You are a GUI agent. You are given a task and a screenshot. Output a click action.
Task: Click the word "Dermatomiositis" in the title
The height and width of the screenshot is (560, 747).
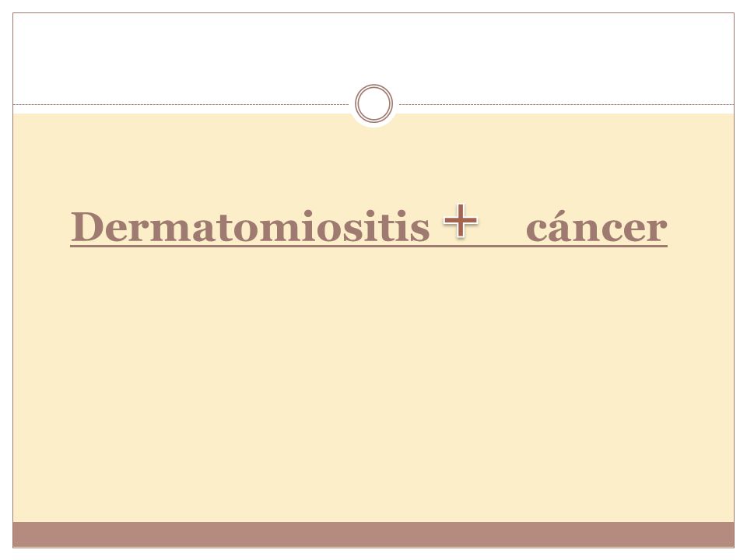coord(250,226)
